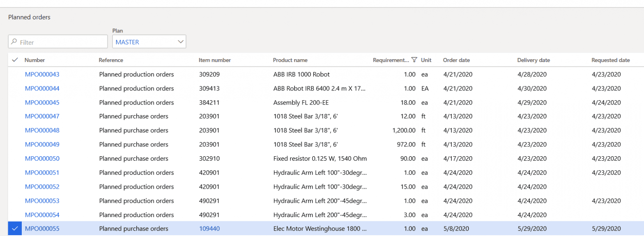Screen dimensions: 644x236
Task: Select the Assembly FL 200-EE product cell
Action: [301, 102]
